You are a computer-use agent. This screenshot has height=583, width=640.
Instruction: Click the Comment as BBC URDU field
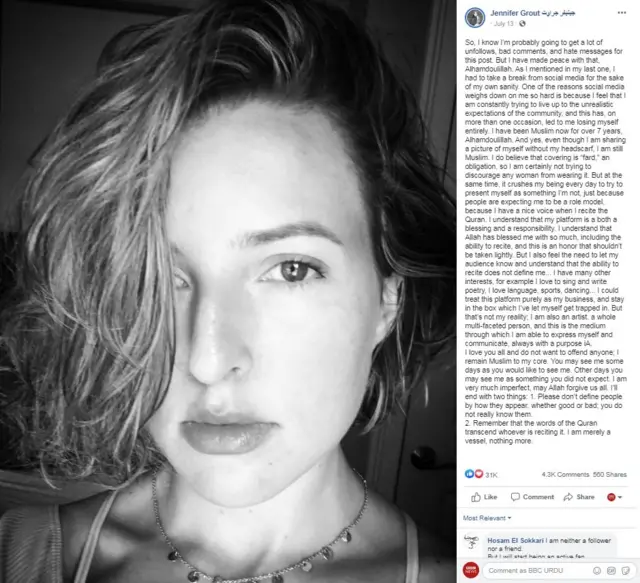pos(557,570)
